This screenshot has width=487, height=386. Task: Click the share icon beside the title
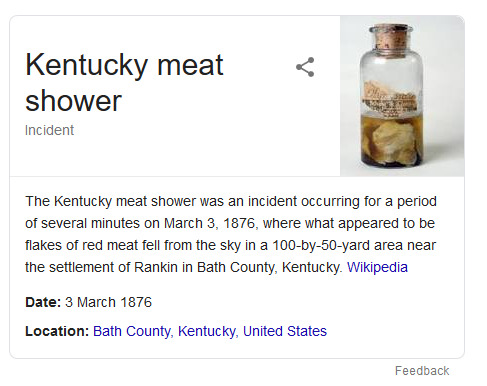click(305, 67)
